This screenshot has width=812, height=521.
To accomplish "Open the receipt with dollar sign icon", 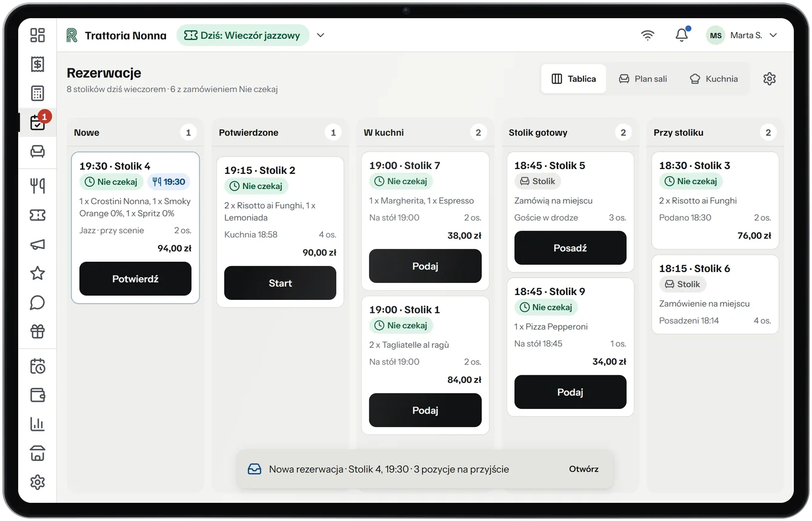I will pyautogui.click(x=38, y=64).
